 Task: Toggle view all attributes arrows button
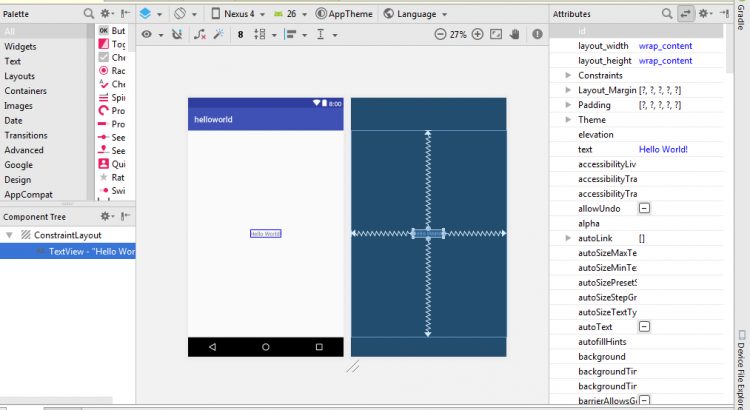coord(686,14)
